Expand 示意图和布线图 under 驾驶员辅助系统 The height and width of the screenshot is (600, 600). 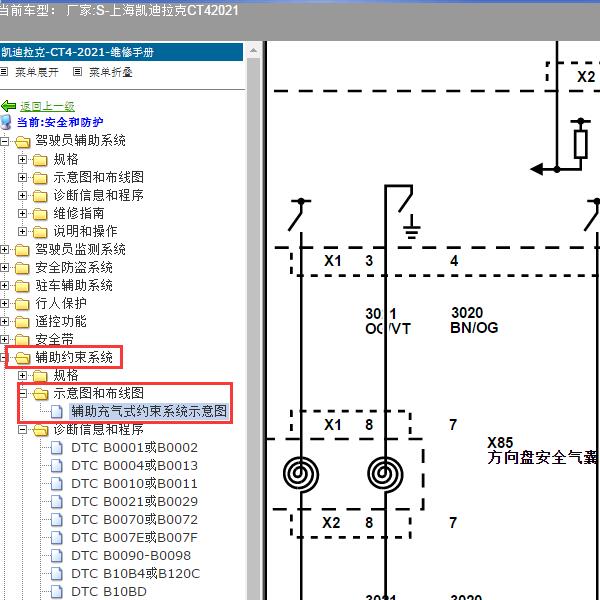(23, 177)
